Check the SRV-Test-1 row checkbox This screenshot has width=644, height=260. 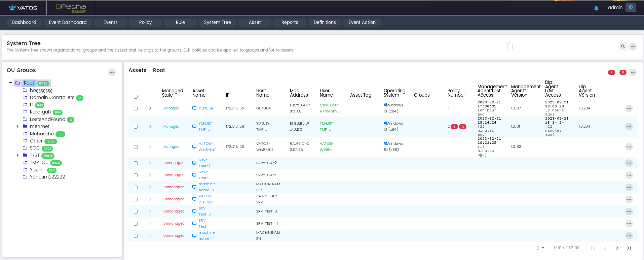click(x=136, y=175)
